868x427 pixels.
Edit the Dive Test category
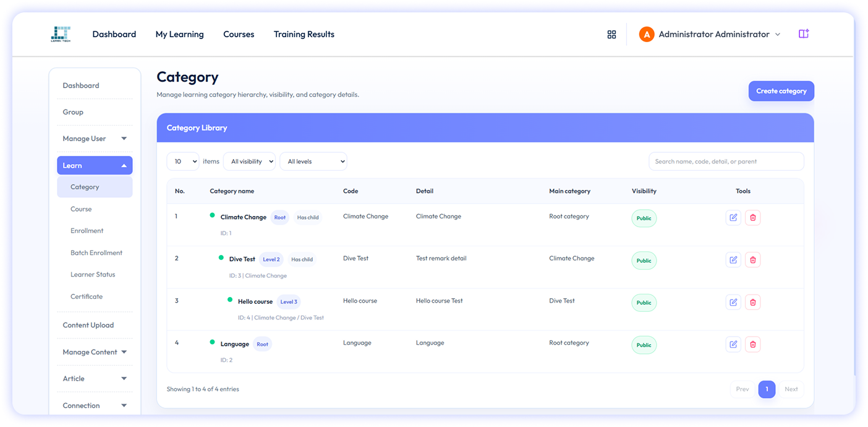click(x=733, y=260)
